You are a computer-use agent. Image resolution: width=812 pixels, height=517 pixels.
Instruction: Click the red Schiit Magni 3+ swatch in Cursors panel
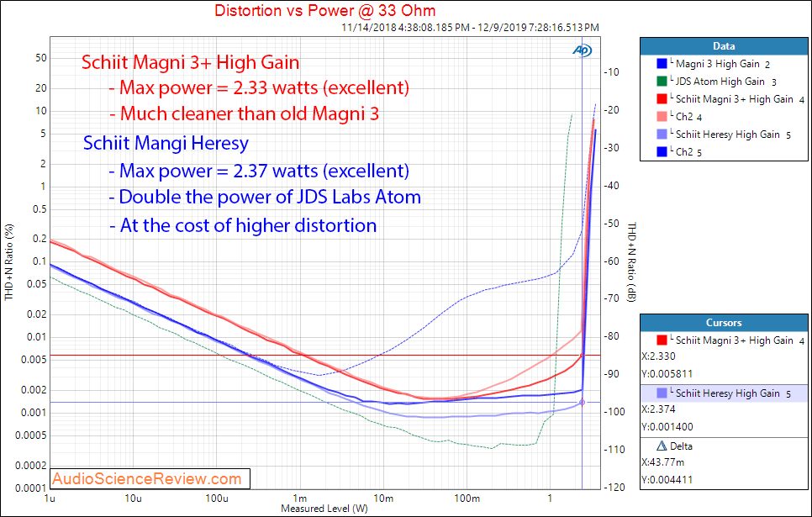pyautogui.click(x=662, y=340)
